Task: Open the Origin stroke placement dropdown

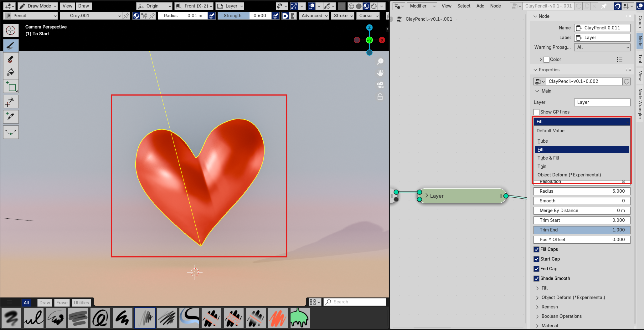Action: pos(155,6)
